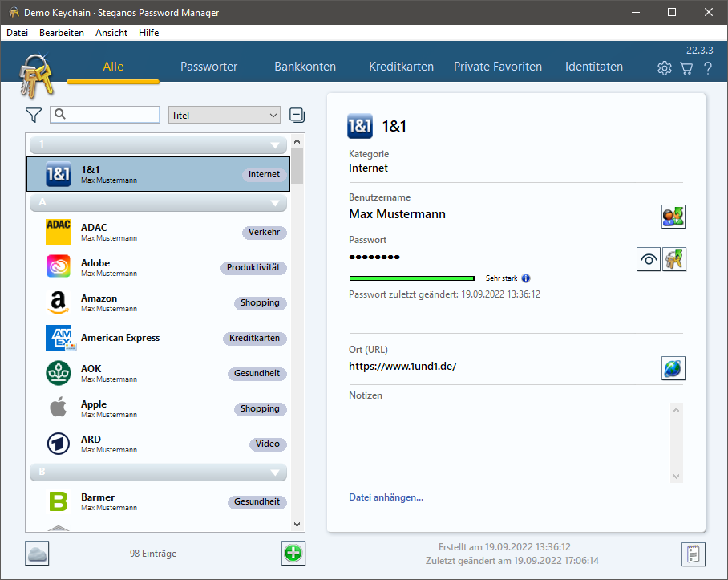
Task: Open the Titel sort dropdown
Action: coord(224,116)
